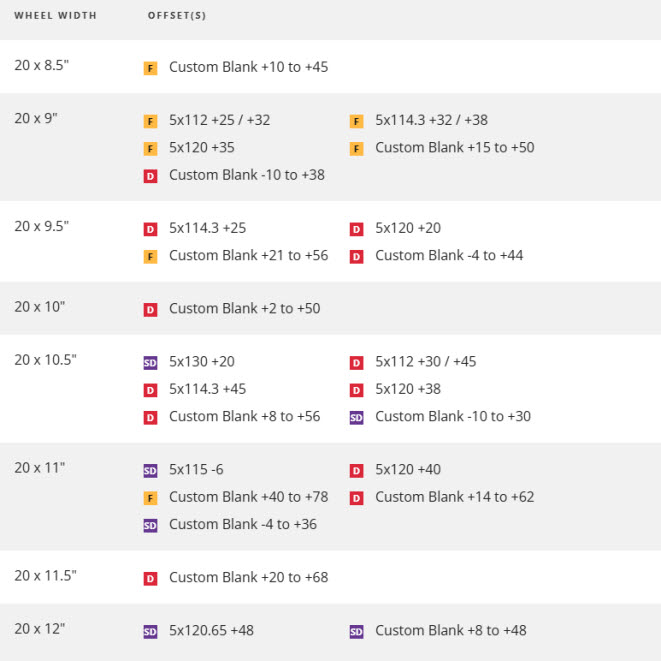Viewport: 661px width, 661px height.
Task: Choose Custom Blank +2 to +50 offset
Action: click(x=244, y=308)
